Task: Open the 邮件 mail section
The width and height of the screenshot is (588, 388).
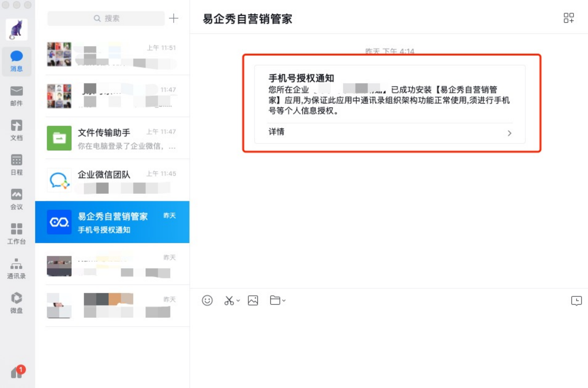Action: (x=16, y=96)
